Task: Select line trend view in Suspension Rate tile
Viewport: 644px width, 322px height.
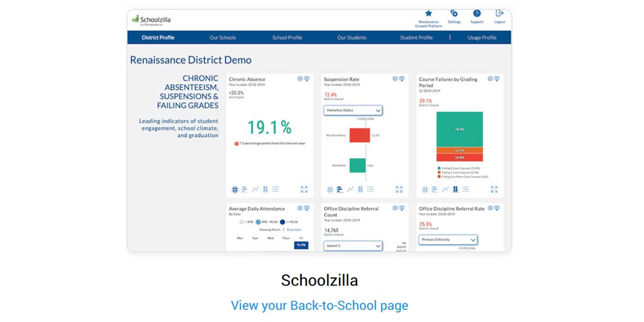Action: pos(350,189)
